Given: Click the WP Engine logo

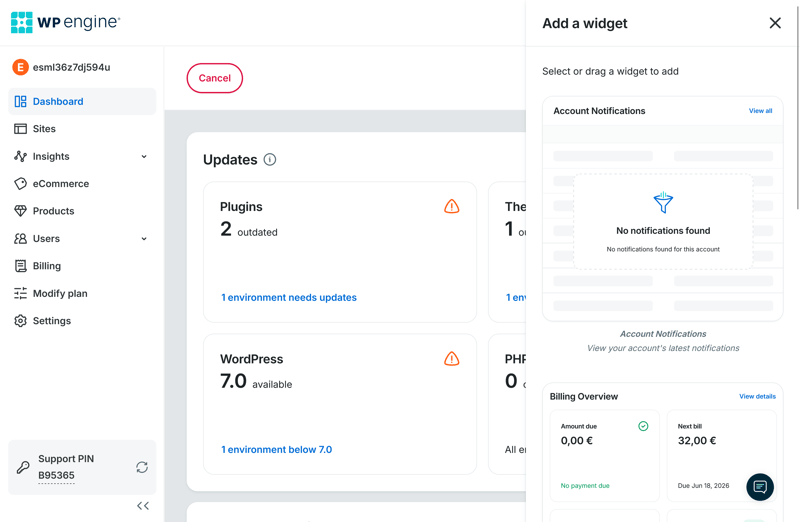Looking at the screenshot, I should (65, 22).
